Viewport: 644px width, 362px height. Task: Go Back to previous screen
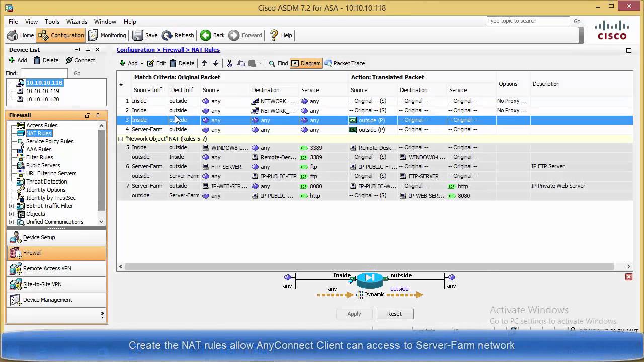point(212,35)
